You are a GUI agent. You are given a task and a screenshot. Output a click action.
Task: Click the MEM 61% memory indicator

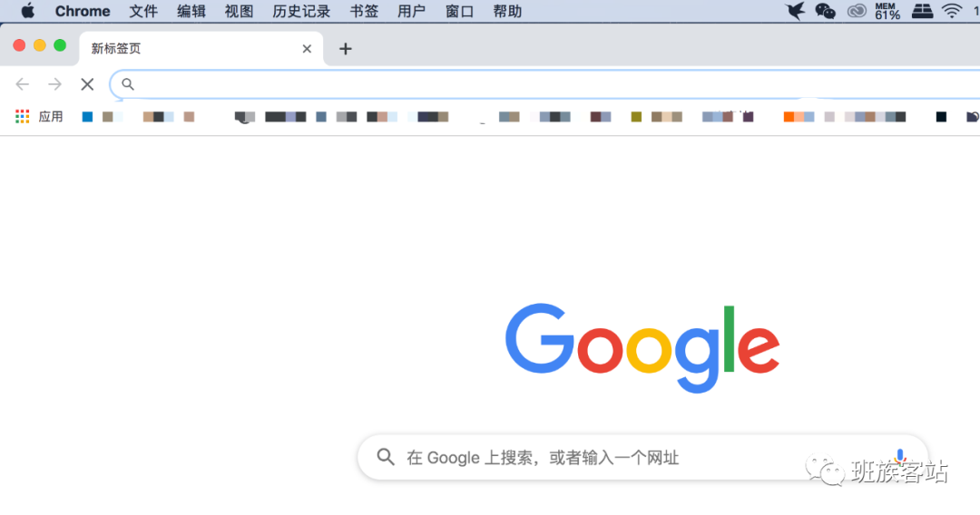887,11
